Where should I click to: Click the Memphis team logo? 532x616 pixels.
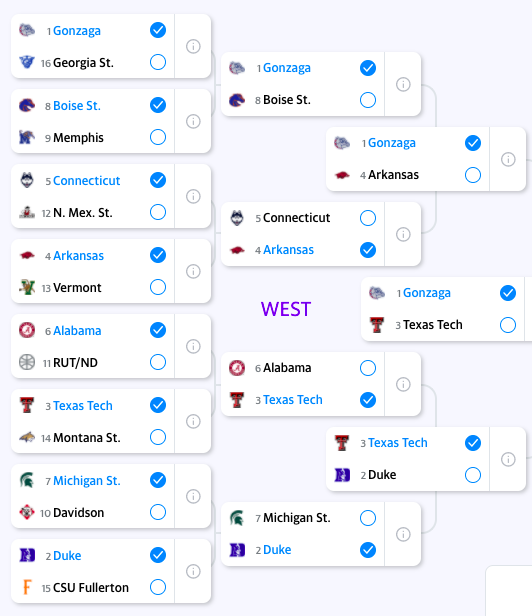27,137
